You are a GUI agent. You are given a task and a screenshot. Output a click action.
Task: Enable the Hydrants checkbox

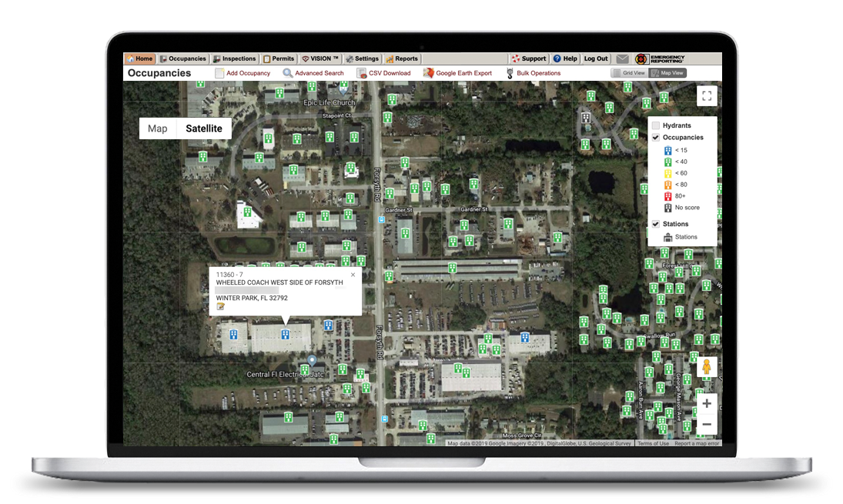pyautogui.click(x=656, y=125)
